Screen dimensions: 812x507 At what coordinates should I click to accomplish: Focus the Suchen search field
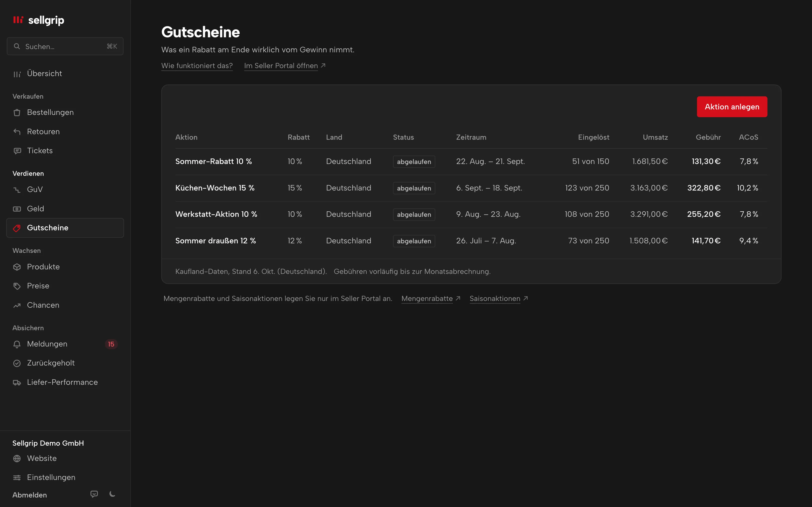[65, 46]
